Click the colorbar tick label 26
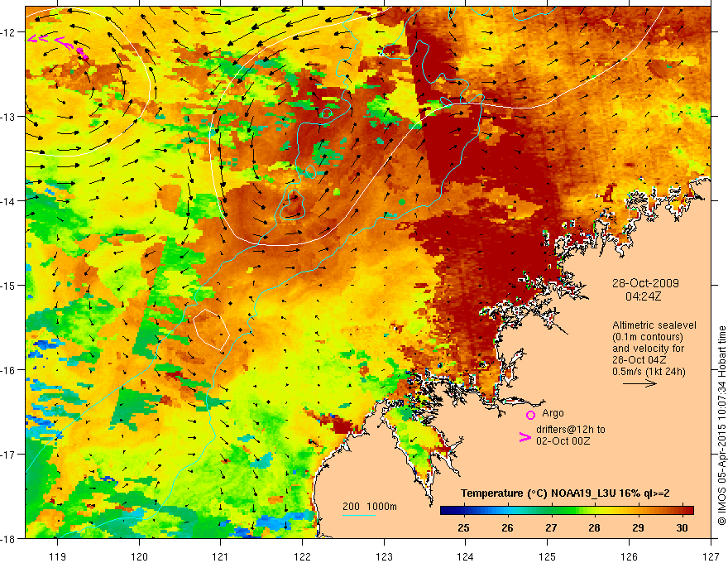This screenshot has width=728, height=563. click(x=507, y=527)
